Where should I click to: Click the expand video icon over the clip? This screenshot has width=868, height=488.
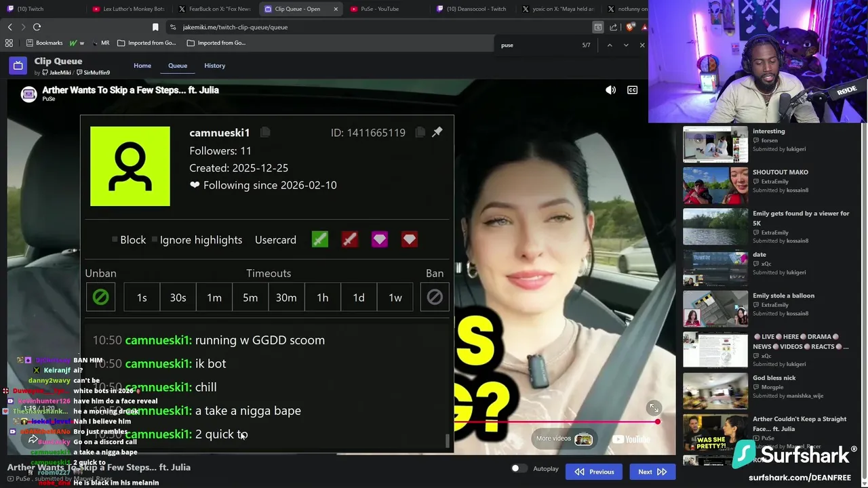[x=654, y=407]
